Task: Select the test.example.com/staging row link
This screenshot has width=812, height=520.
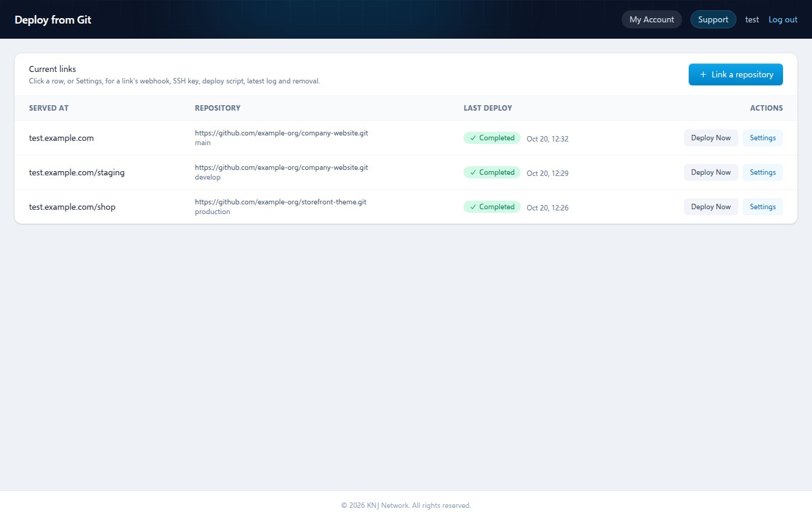Action: pos(77,172)
